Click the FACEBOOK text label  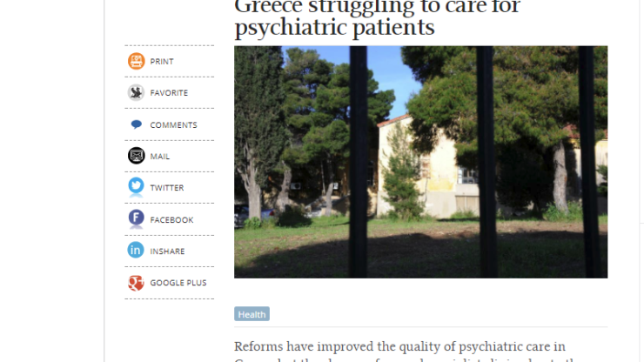pyautogui.click(x=171, y=220)
